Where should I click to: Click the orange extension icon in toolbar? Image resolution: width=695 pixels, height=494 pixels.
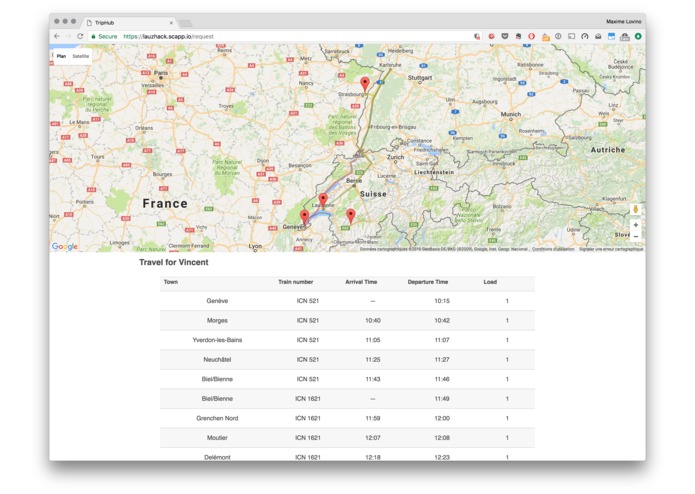pyautogui.click(x=546, y=37)
